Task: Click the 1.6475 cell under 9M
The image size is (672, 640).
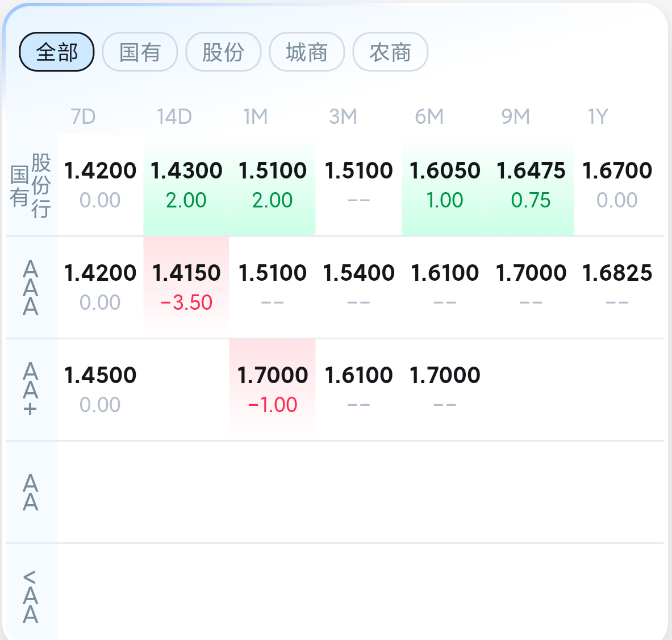Action: pos(531,184)
